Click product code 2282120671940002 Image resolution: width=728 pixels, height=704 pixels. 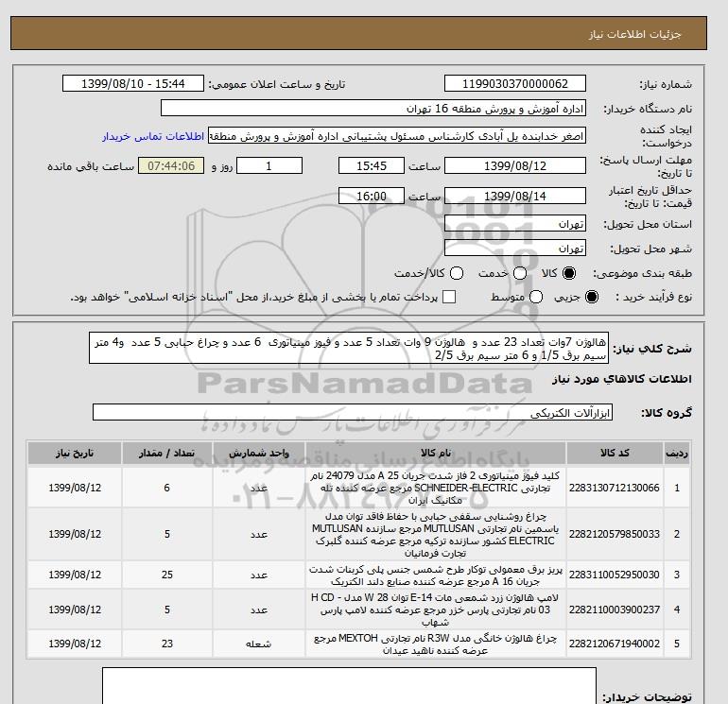pos(615,644)
